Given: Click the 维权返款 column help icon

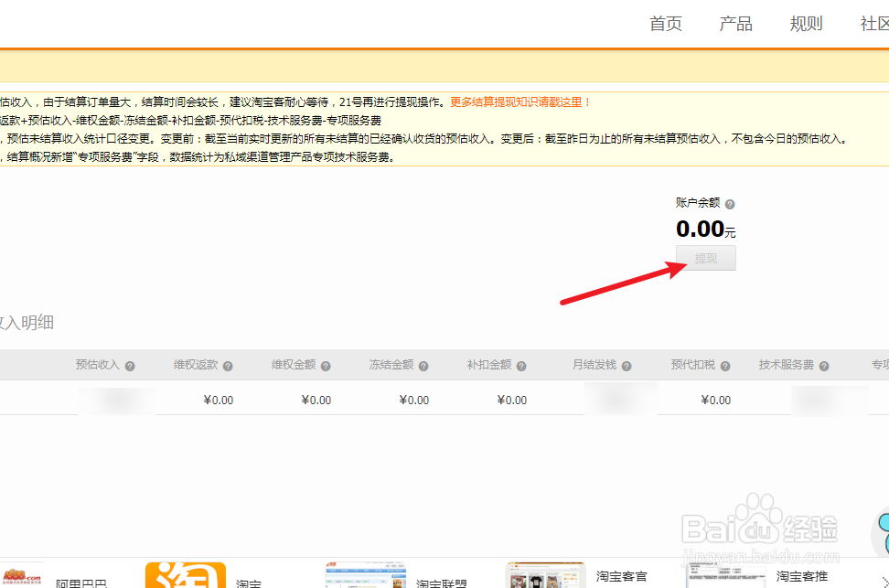Looking at the screenshot, I should coord(226,364).
